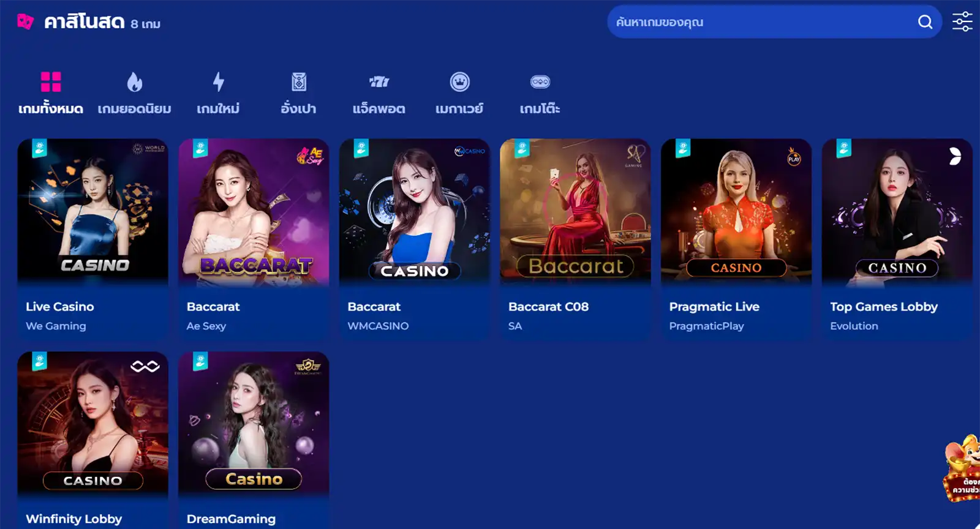Click the pink casino cards logo icon
This screenshot has height=529, width=980.
[x=25, y=22]
